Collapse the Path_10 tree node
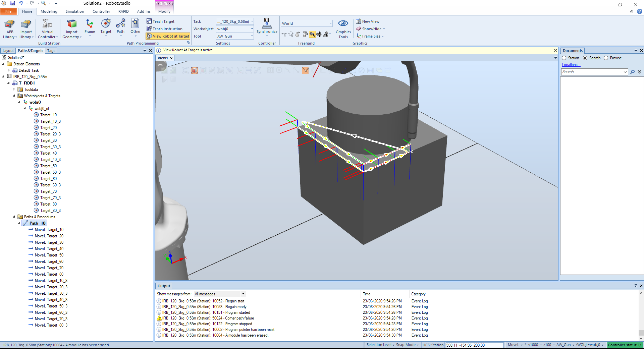Image resolution: width=644 pixels, height=349 pixels. [x=19, y=223]
